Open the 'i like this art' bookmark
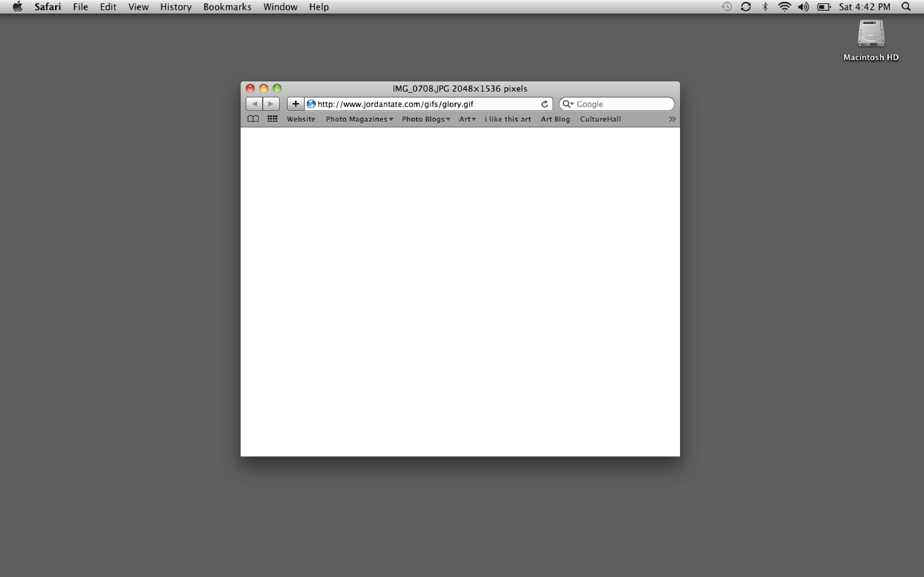This screenshot has width=924, height=577. pos(507,119)
